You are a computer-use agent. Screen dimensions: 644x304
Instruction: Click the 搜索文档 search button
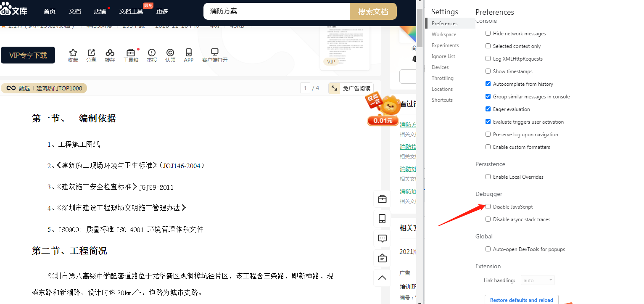point(373,11)
